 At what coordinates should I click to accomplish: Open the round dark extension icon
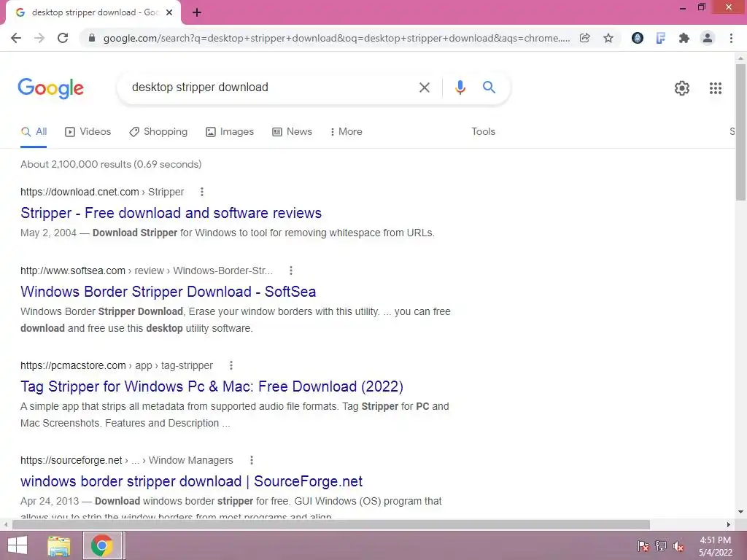(638, 38)
